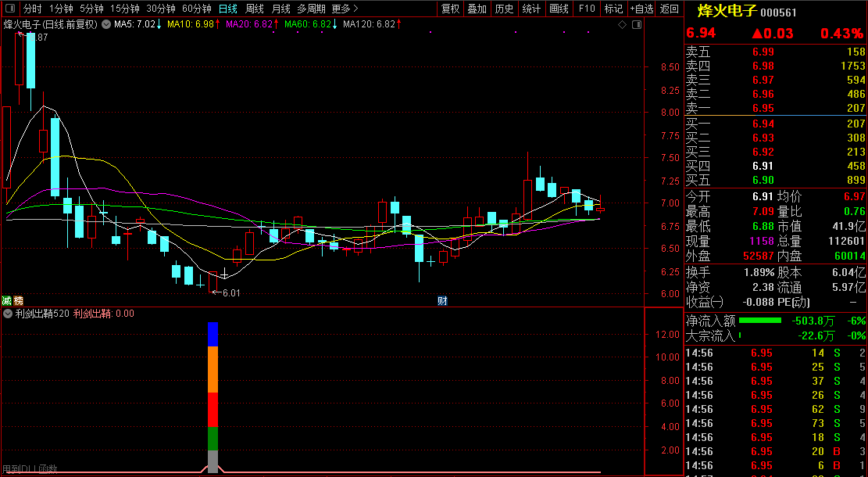Viewport: 868px width, 477px height.
Task: Click the 复权 button
Action: click(x=451, y=9)
